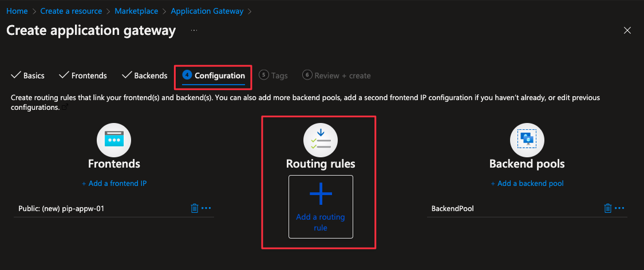Open more options for BackendPool
The image size is (644, 270).
[619, 208]
